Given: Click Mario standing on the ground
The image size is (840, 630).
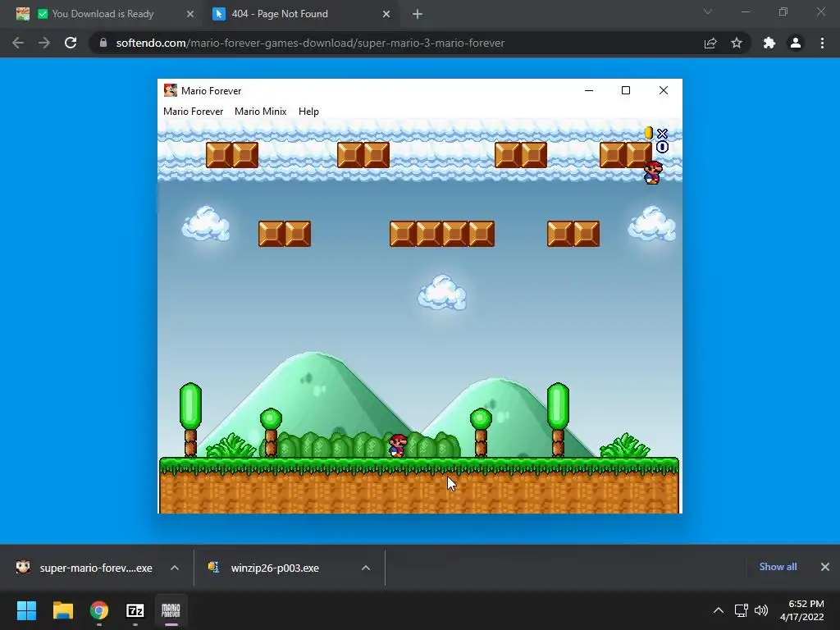Looking at the screenshot, I should click(x=398, y=445).
